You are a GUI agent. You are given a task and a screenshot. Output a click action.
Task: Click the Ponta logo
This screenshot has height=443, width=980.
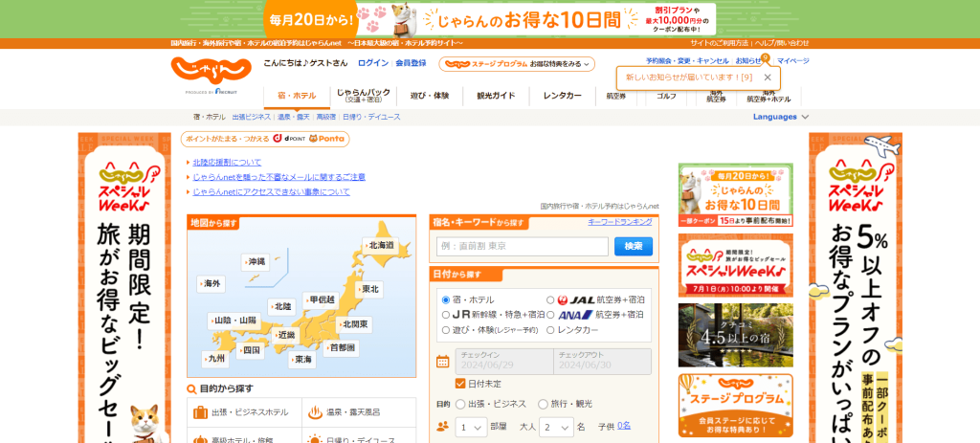[x=326, y=139]
